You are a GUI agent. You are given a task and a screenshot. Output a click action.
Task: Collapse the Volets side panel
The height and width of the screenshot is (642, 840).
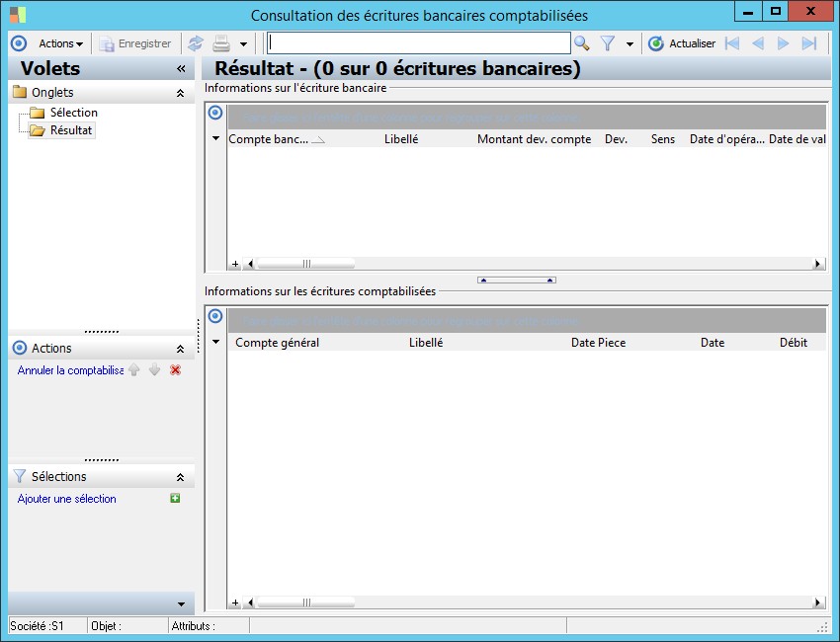pyautogui.click(x=181, y=68)
